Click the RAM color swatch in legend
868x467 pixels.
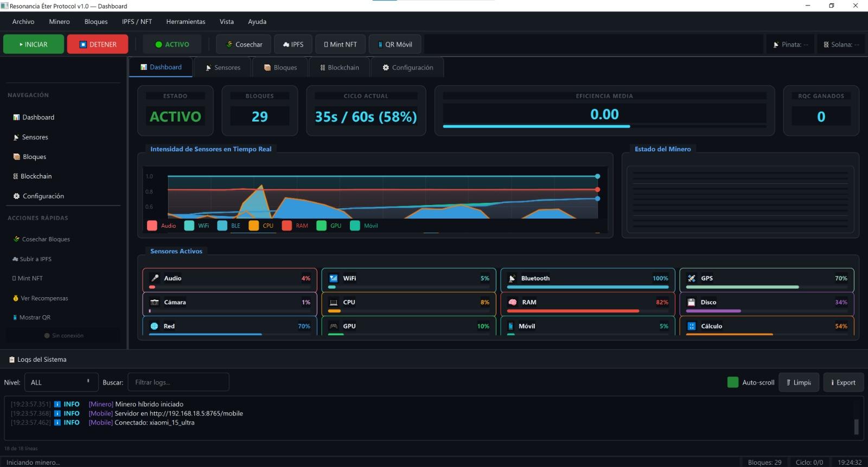286,226
